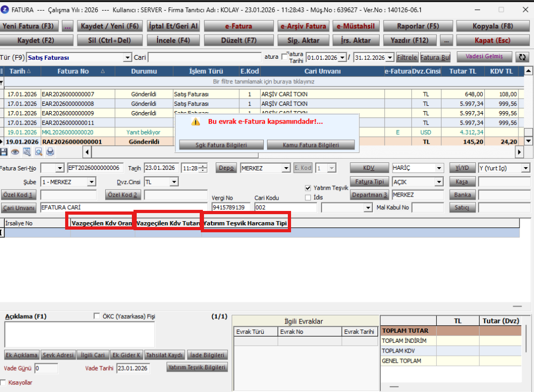Viewport: 534px width, 392px height.
Task: Click the grid column chooser icon left of Tarih
Action: [2, 71]
